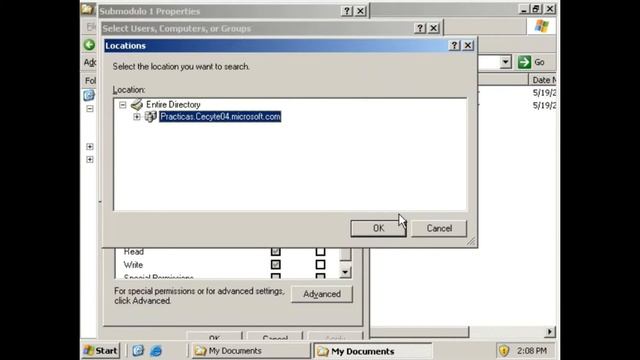Toggle the Deny checkbox for Write
The height and width of the screenshot is (360, 640).
(x=320, y=265)
